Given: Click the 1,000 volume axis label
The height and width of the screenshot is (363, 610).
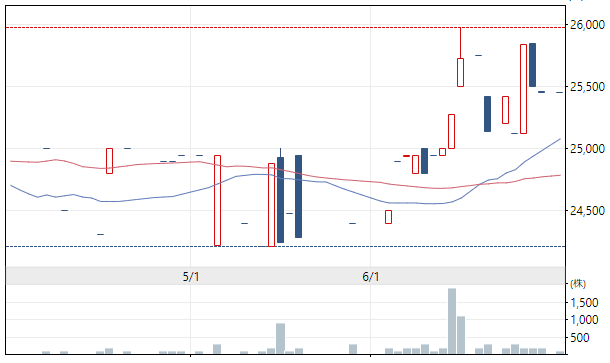Looking at the screenshot, I should click(x=584, y=320).
